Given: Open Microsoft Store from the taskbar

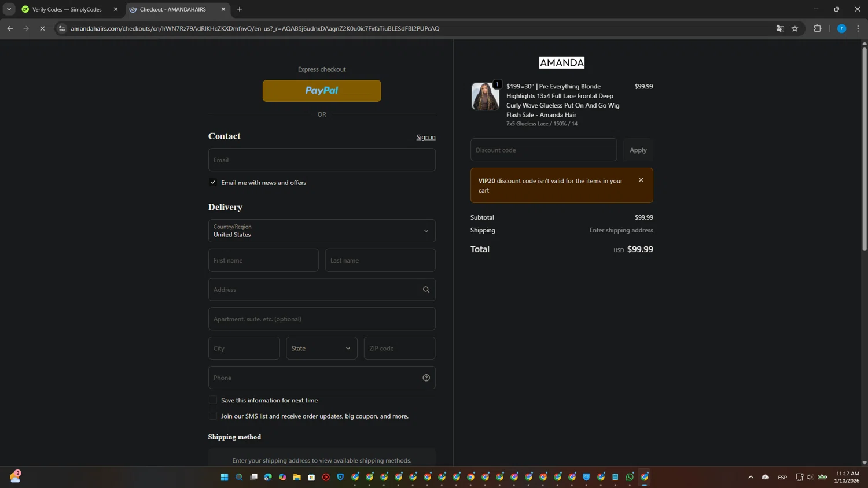Looking at the screenshot, I should coord(311,477).
